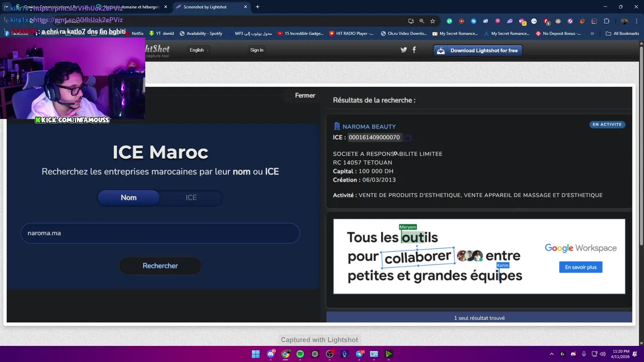644x362 pixels.
Task: Click Download Lightshot for free button
Action: point(478,50)
